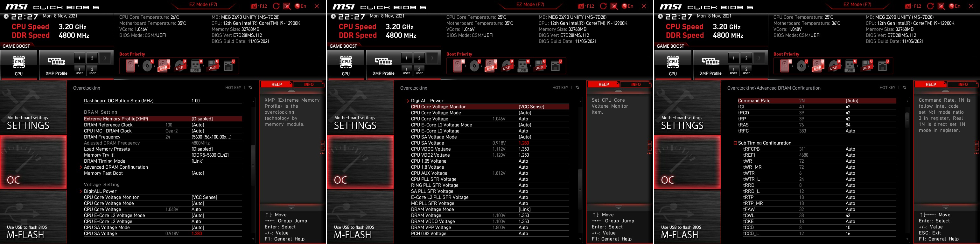Select USB hard disk boot device, left BIOS screen
The width and height of the screenshot is (980, 244).
pos(164,66)
